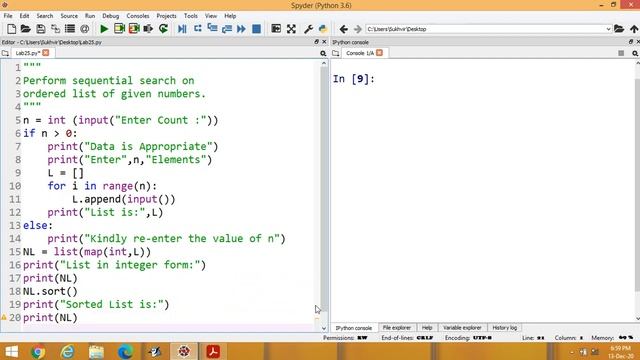Close the Editor pane

(324, 42)
